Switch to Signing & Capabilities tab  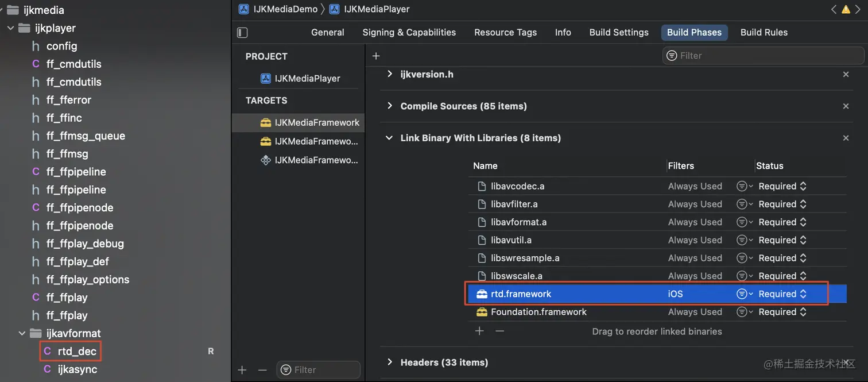point(409,32)
